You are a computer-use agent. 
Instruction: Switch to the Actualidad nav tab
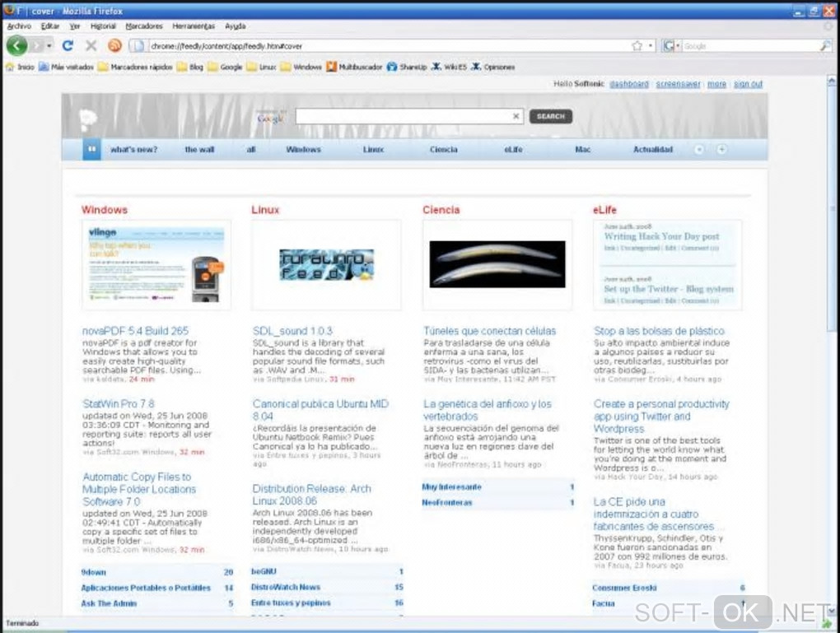(653, 150)
